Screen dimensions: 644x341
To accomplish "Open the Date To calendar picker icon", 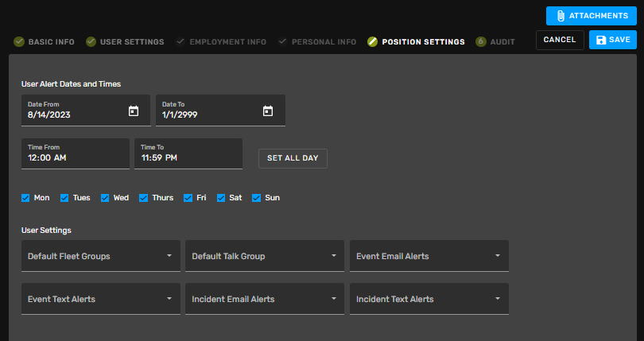I will click(268, 111).
